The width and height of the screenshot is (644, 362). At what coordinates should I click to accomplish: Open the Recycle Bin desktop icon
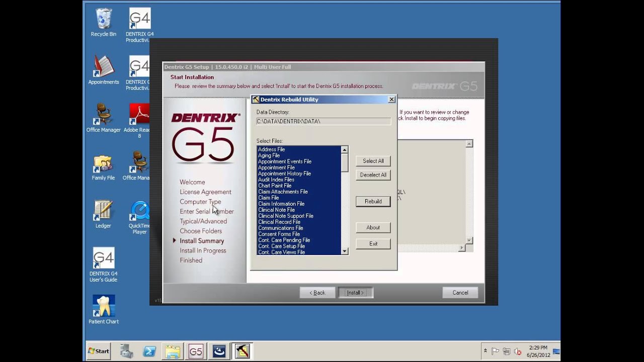pos(103,23)
